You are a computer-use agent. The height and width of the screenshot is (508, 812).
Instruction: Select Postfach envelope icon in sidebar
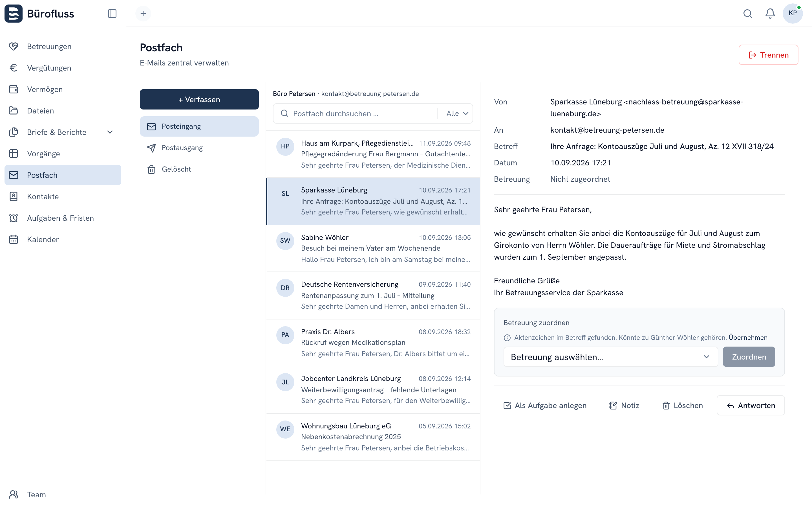coord(14,175)
